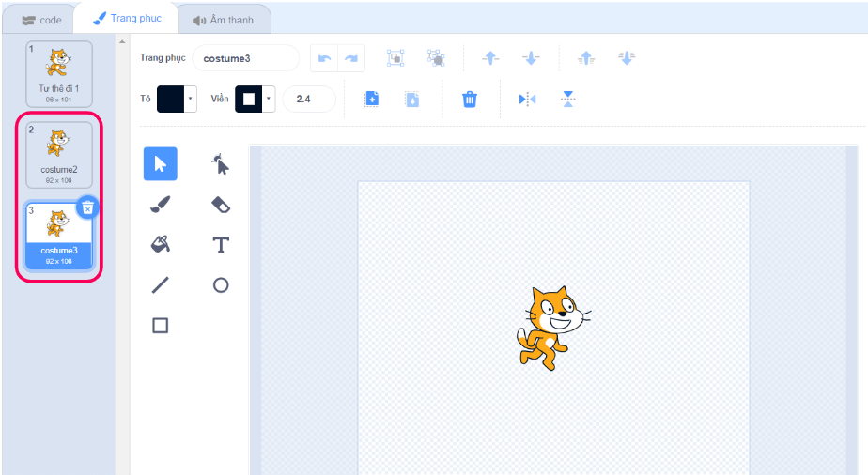Open the Viền outline color dropdown
Image resolution: width=868 pixels, height=475 pixels.
coord(269,99)
